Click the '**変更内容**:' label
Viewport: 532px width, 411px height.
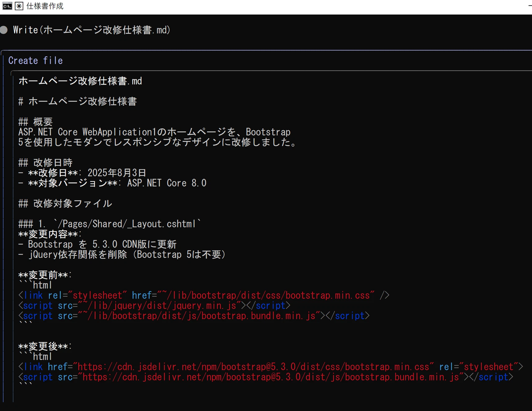(51, 234)
